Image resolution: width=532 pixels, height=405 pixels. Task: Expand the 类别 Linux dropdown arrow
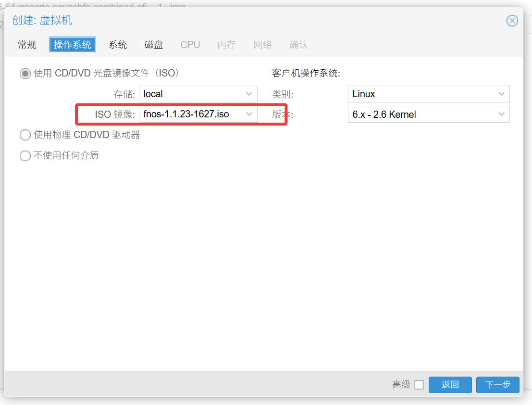(501, 94)
